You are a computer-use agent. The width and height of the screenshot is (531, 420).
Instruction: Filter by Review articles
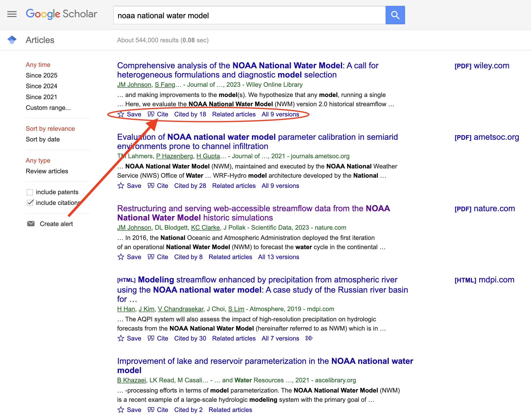(x=47, y=171)
